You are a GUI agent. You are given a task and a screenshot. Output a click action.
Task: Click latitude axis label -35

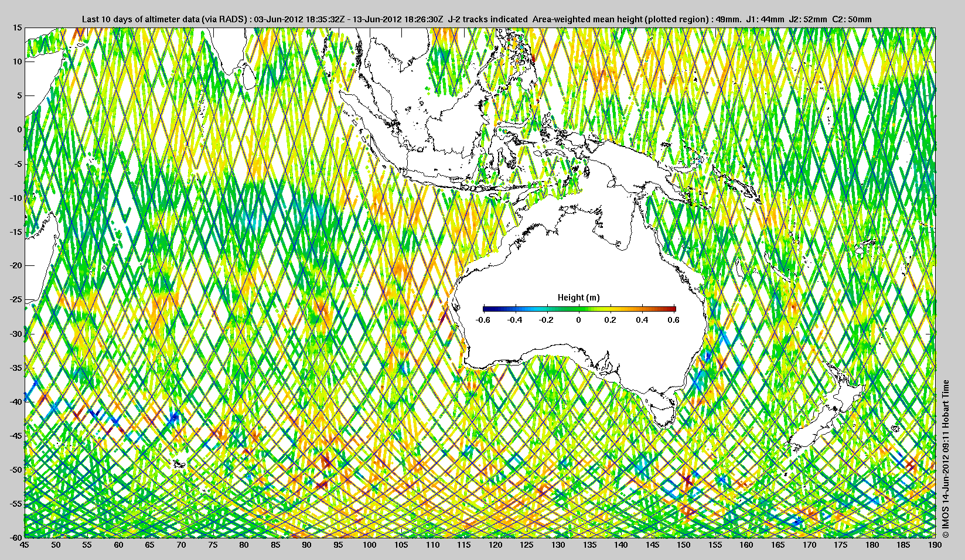[16, 368]
